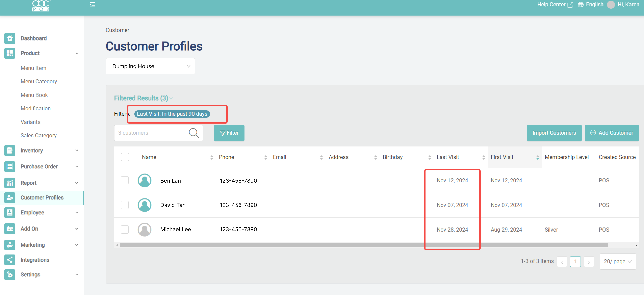644x295 pixels.
Task: Expand the Marketing menu chevron
Action: pos(77,245)
